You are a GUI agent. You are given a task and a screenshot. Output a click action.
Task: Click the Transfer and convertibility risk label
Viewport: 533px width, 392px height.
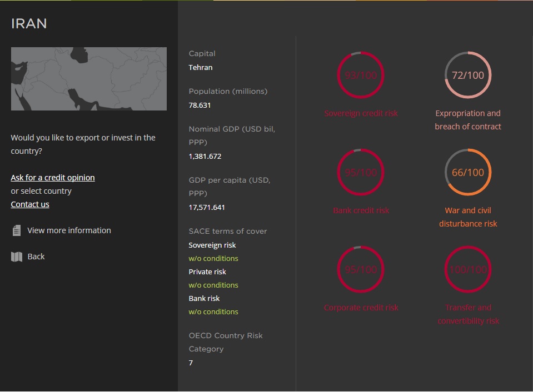click(x=468, y=314)
